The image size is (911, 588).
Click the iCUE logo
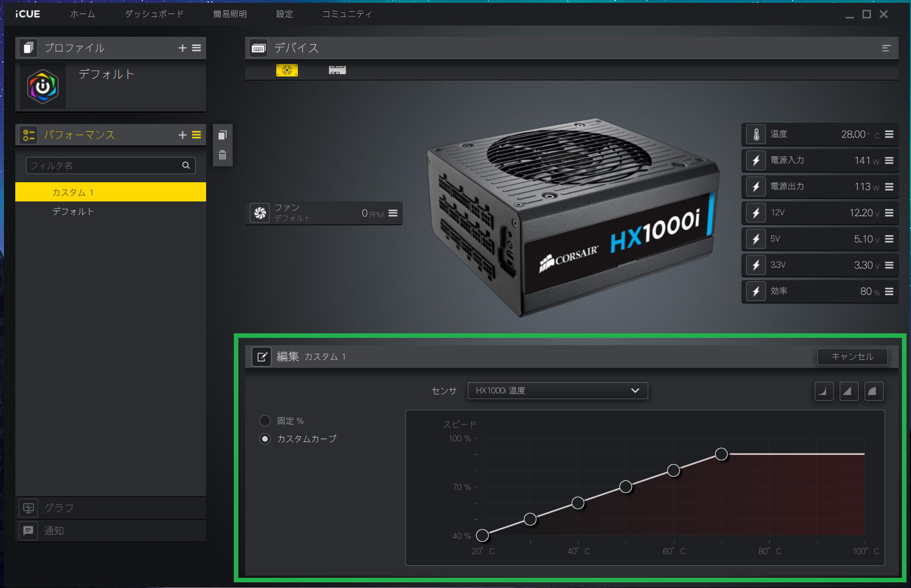(28, 14)
